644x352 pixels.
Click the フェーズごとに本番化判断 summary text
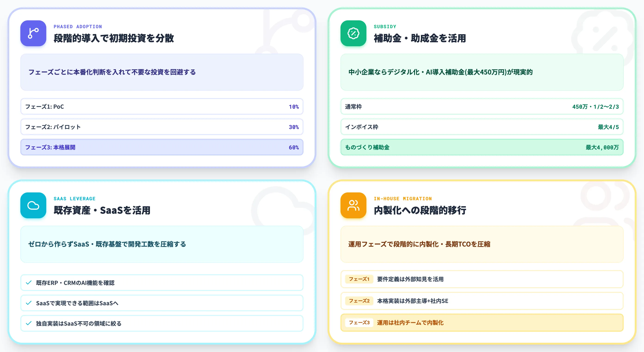click(x=112, y=72)
